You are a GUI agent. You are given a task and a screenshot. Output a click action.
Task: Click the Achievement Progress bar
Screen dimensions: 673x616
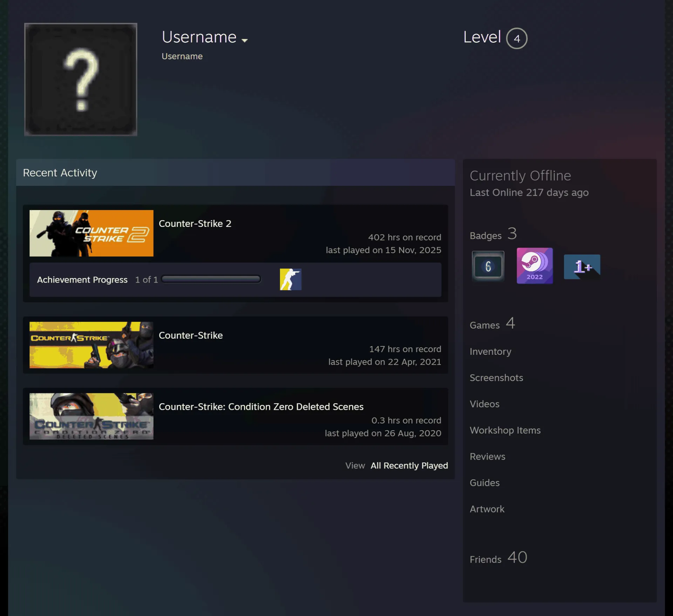pyautogui.click(x=211, y=279)
